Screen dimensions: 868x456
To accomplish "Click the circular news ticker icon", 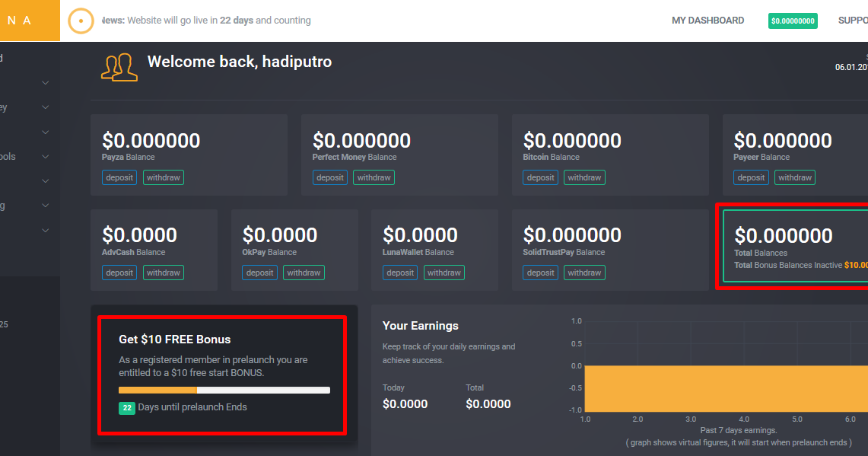I will point(81,21).
